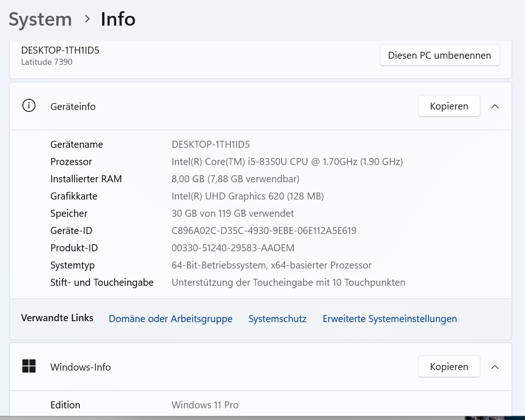
Task: Click the processor value i5-8350U text
Action: [287, 162]
